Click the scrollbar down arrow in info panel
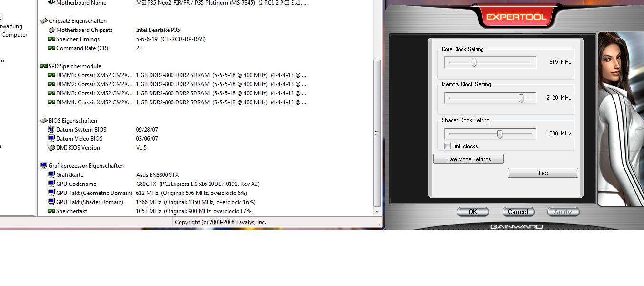644x286 pixels. (x=377, y=211)
